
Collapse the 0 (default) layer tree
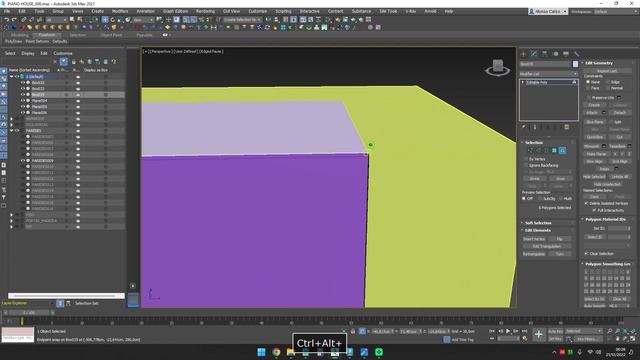11,76
